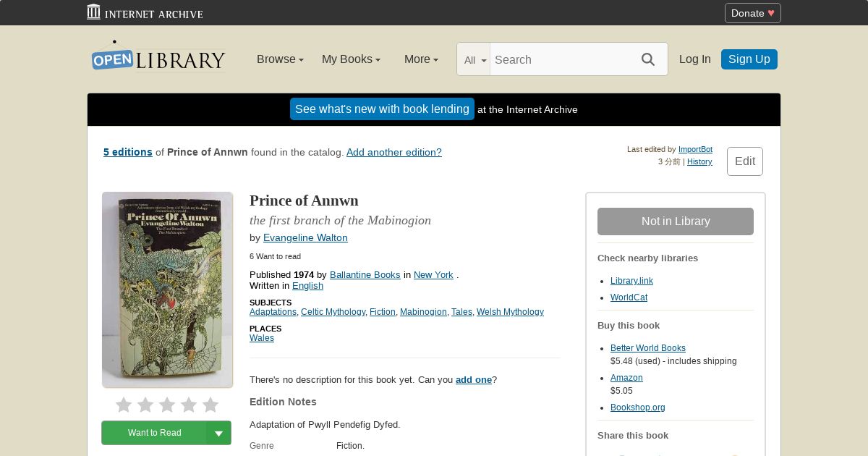Open the All search-filter dropdown
The image size is (868, 456).
click(x=475, y=60)
